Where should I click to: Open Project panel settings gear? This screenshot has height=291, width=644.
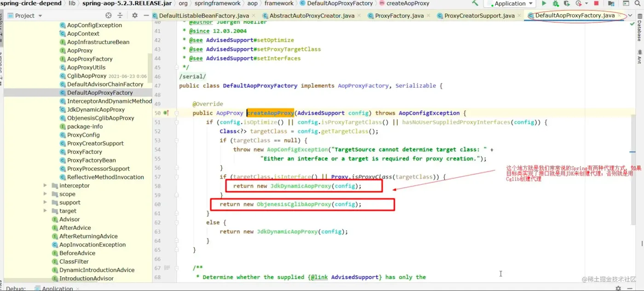pos(135,15)
